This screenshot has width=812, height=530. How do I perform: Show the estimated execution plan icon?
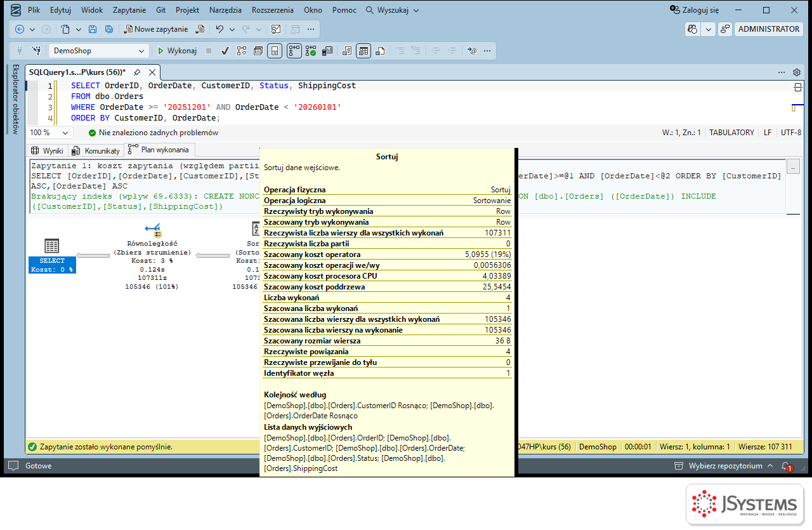(x=242, y=51)
